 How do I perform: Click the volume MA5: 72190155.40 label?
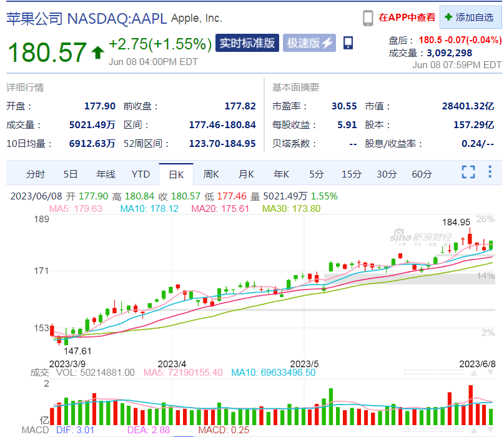coord(183,373)
